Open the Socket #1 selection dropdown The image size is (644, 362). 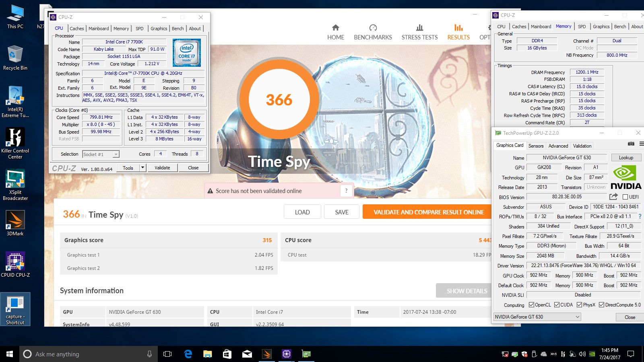tap(101, 154)
